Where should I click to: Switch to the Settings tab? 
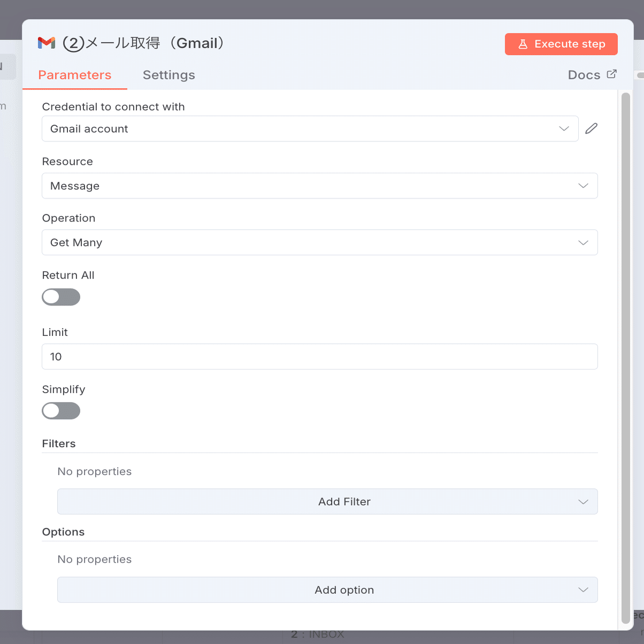[168, 75]
